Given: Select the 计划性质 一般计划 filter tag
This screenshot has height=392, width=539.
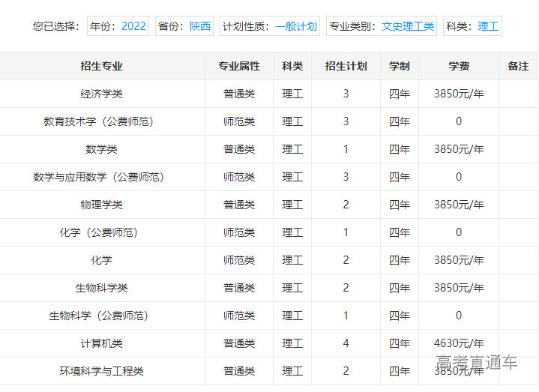Looking at the screenshot, I should (x=270, y=26).
